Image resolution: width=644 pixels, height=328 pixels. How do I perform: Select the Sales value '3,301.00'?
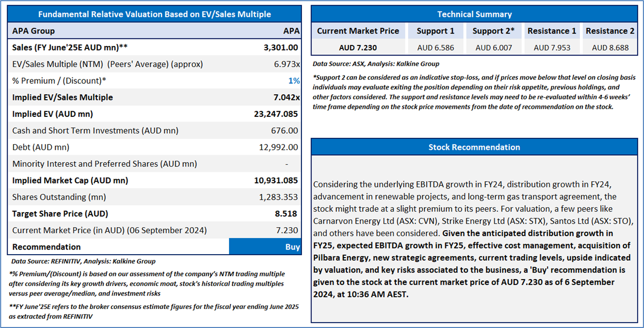point(280,47)
